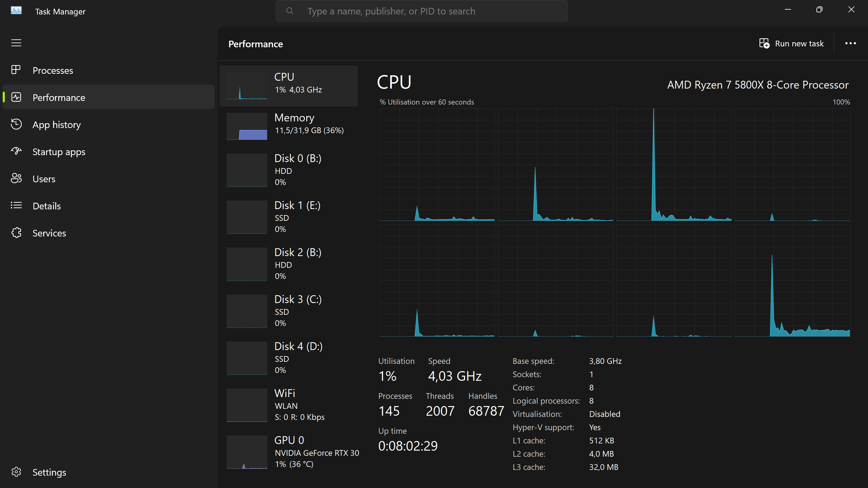Toggle the hamburger navigation menu

point(16,43)
